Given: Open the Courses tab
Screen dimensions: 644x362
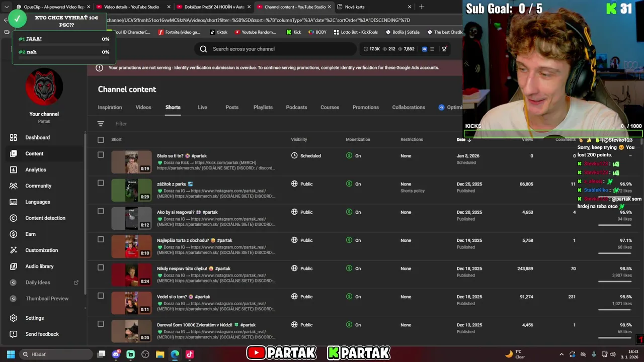Looking at the screenshot, I should click(x=330, y=107).
